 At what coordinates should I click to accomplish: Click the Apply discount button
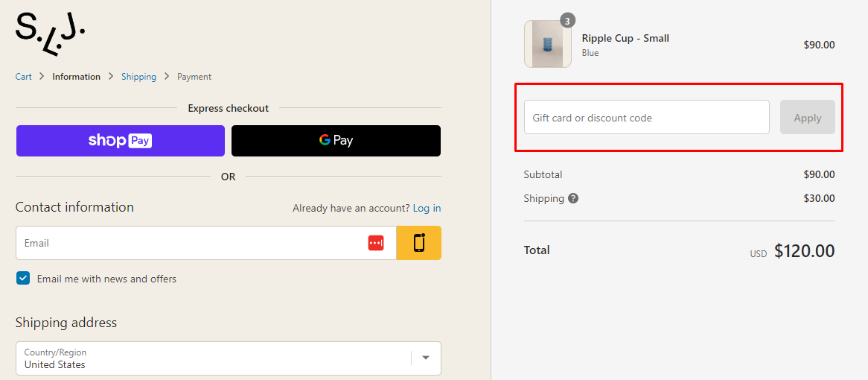(x=807, y=117)
